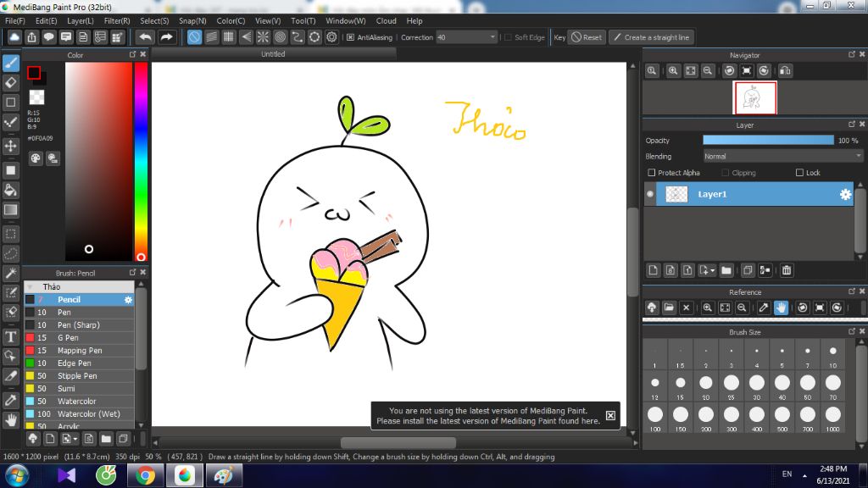Select the Brush tool in left toolbar
Viewport: 868px width, 488px height.
coord(11,63)
